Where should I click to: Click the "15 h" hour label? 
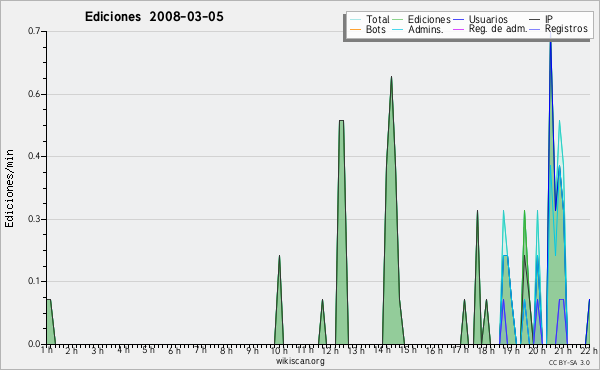click(x=408, y=350)
